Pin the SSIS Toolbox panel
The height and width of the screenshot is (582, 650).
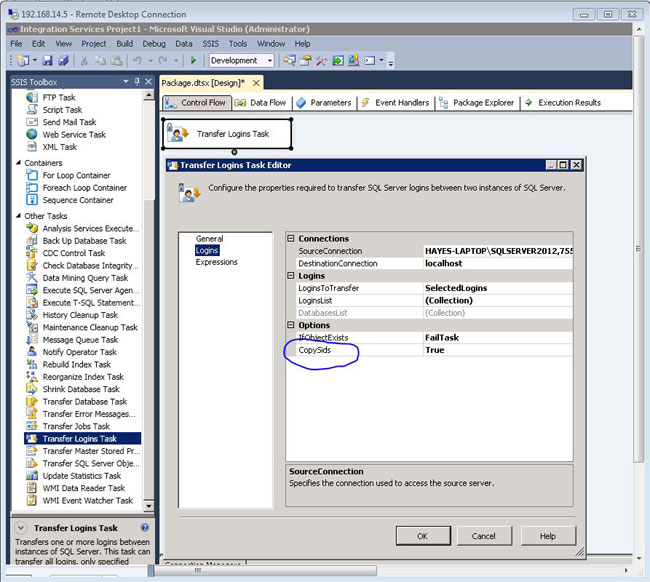(x=137, y=82)
